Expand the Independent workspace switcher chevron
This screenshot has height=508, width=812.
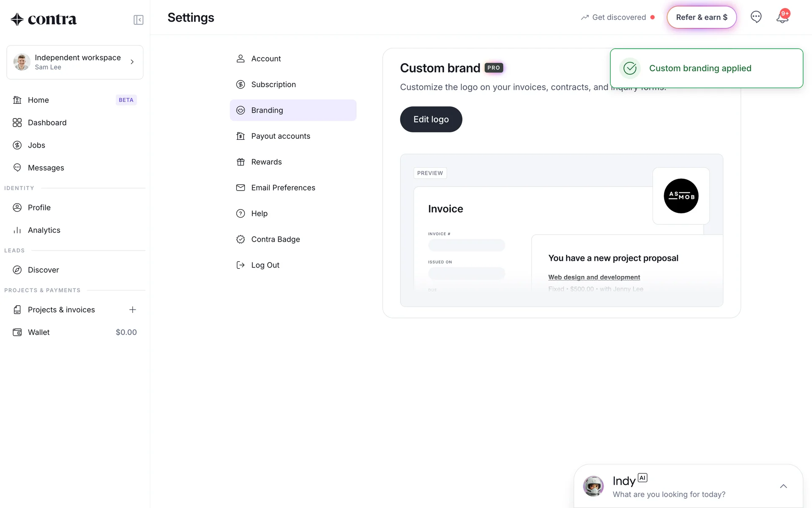coord(132,62)
